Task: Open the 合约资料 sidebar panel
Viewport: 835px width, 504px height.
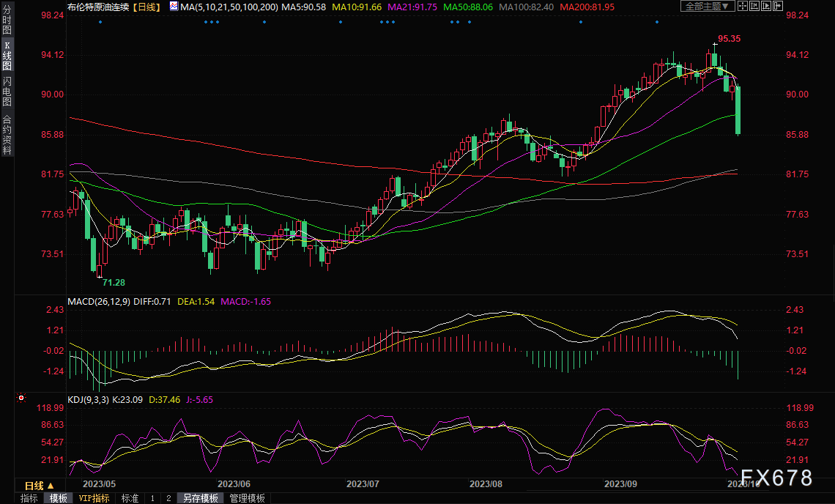Action: [7, 134]
